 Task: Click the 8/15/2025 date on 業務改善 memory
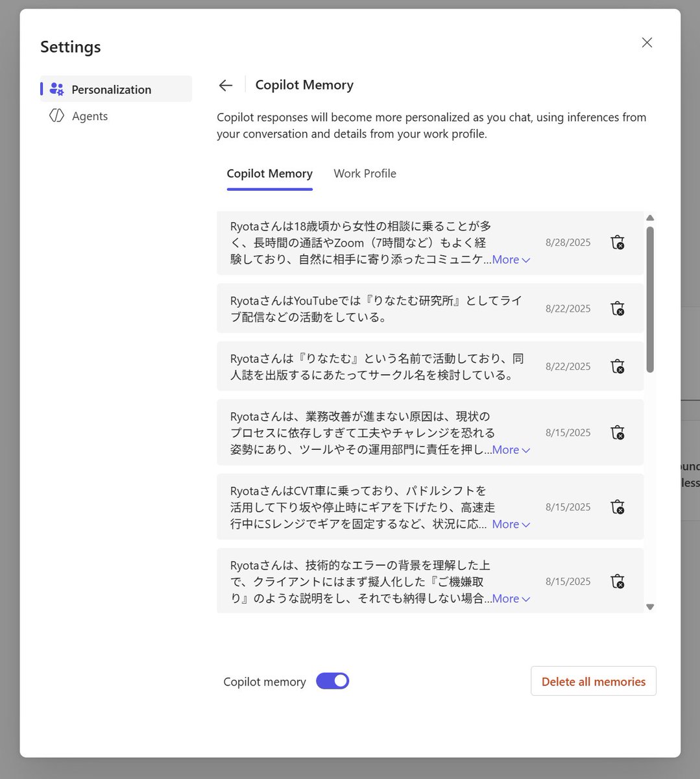(568, 432)
